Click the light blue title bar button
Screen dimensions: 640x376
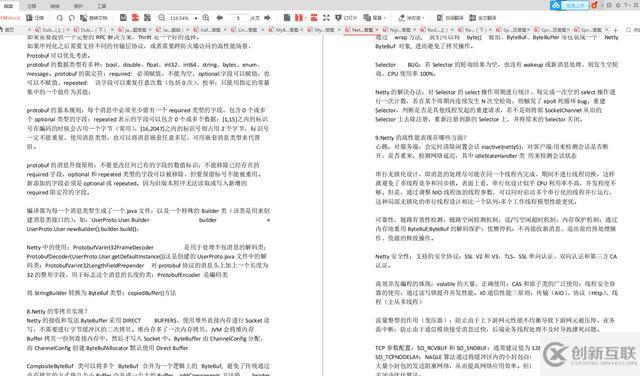click(575, 5)
